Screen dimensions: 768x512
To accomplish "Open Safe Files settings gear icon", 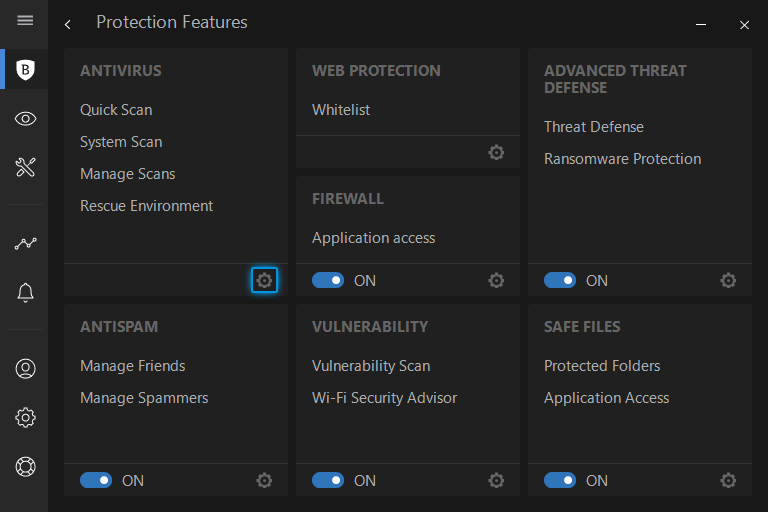I will (728, 480).
